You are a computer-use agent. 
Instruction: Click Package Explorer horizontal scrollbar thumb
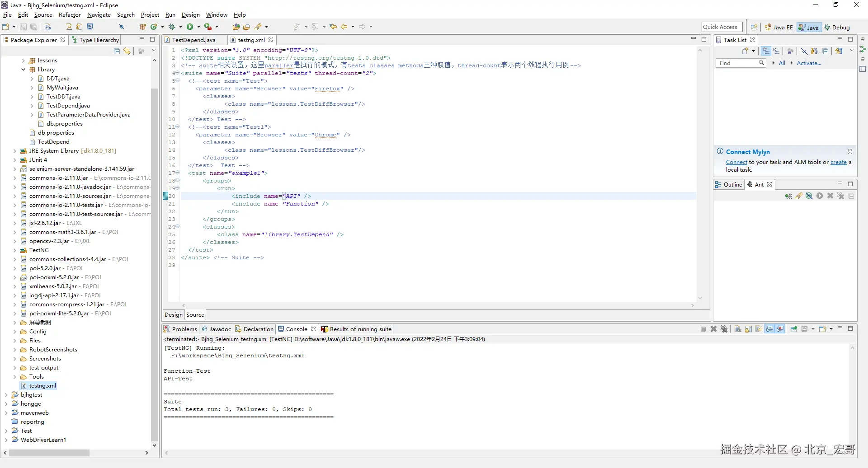pos(49,453)
